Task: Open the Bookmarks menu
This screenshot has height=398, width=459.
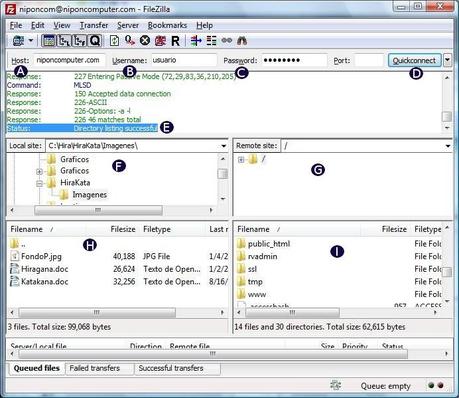Action: pos(167,25)
